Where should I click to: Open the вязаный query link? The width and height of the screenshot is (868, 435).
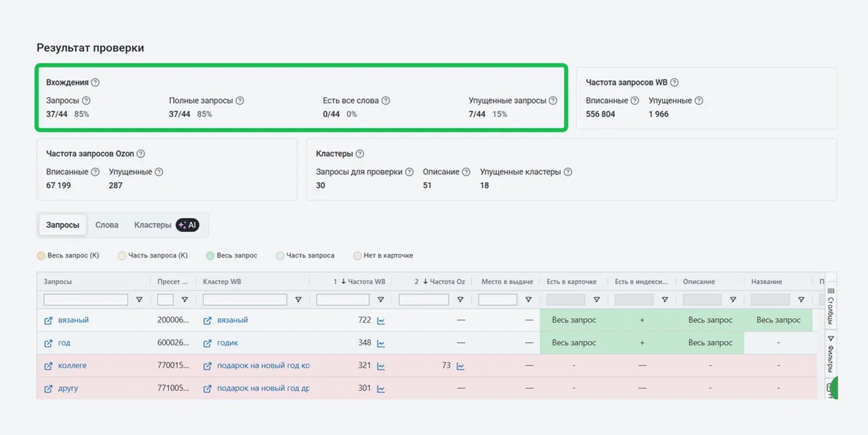(73, 320)
